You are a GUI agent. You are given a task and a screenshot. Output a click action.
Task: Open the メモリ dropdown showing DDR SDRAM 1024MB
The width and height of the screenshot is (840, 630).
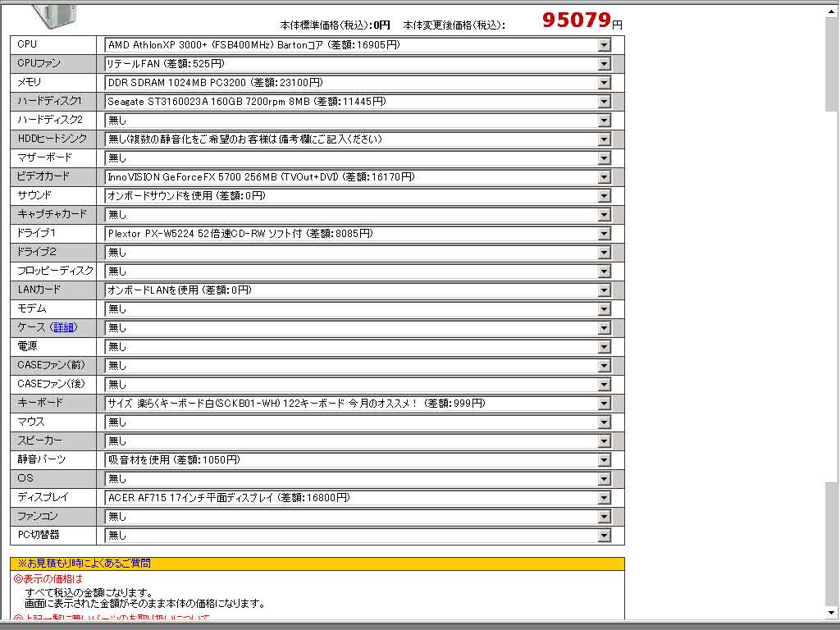click(604, 83)
